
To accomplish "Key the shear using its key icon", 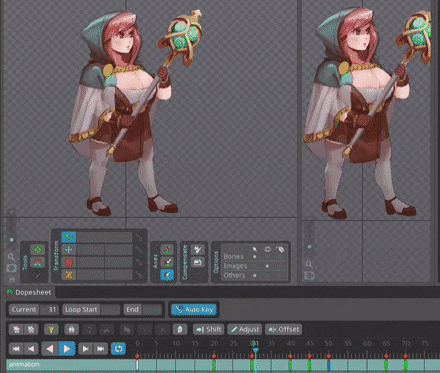I will [x=139, y=275].
